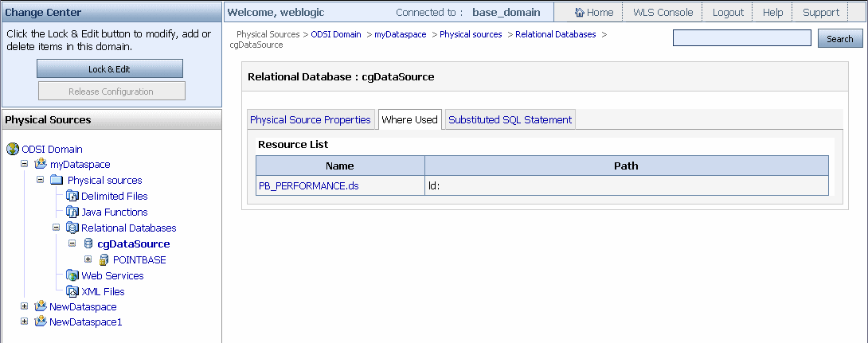Open the PB_PERFORMANCE.ds resource link
The image size is (868, 343).
309,186
